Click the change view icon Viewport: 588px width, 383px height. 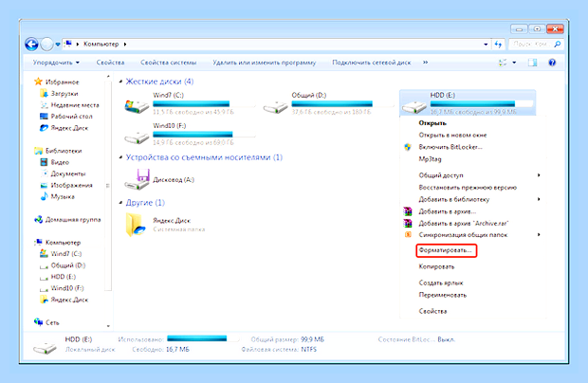(503, 63)
